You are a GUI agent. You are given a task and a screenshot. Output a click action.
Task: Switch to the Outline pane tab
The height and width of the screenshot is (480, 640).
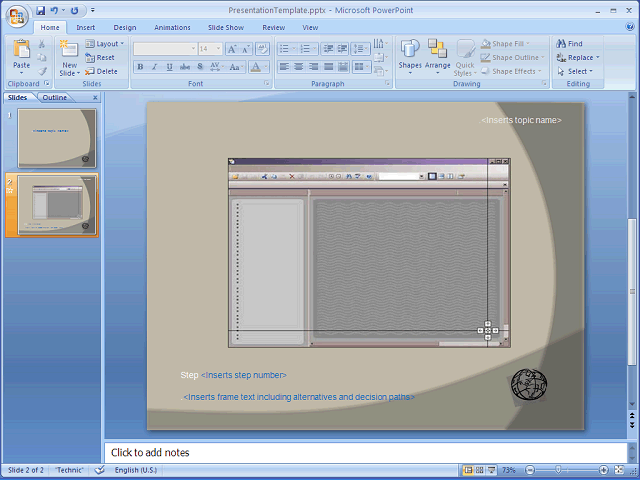(55, 98)
